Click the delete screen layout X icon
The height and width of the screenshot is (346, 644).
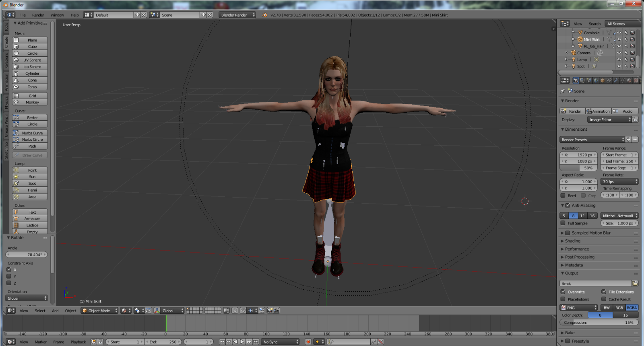pyautogui.click(x=144, y=15)
